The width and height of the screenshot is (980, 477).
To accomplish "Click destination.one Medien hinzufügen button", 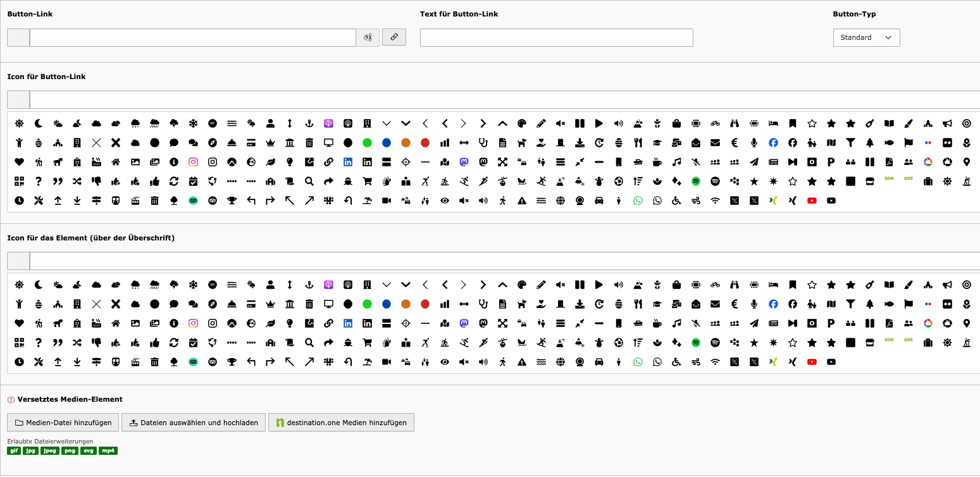I will point(341,423).
